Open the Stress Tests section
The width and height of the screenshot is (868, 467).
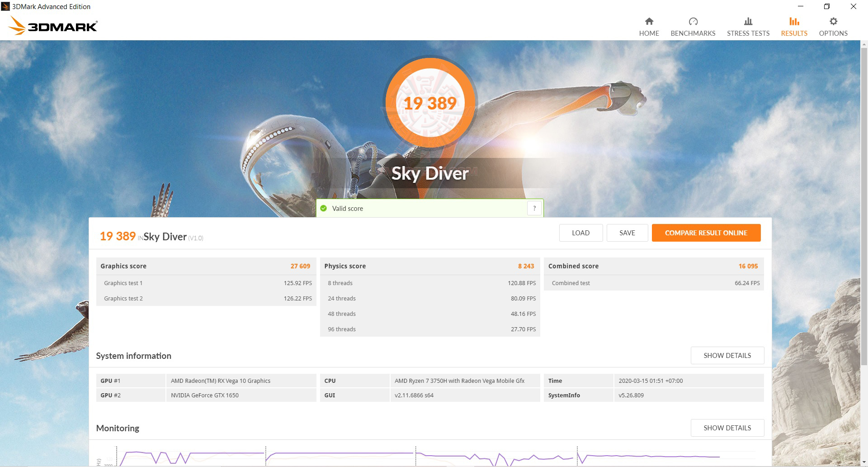(x=748, y=26)
